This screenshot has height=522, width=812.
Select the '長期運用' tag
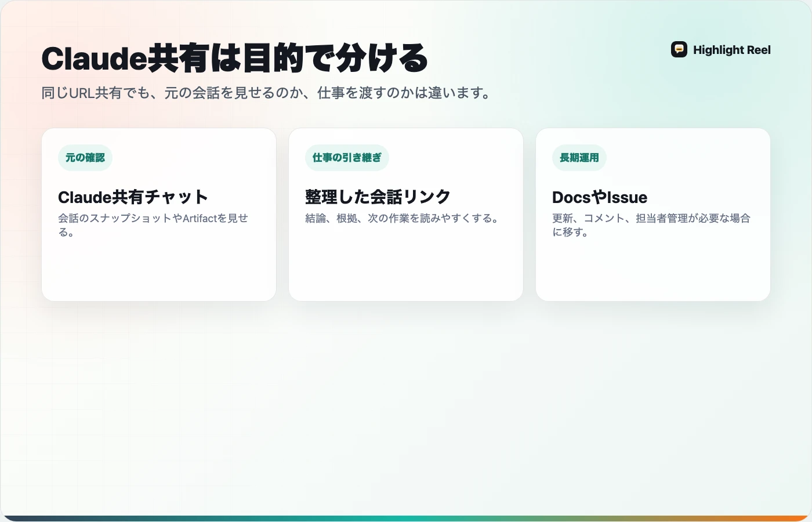pyautogui.click(x=579, y=158)
